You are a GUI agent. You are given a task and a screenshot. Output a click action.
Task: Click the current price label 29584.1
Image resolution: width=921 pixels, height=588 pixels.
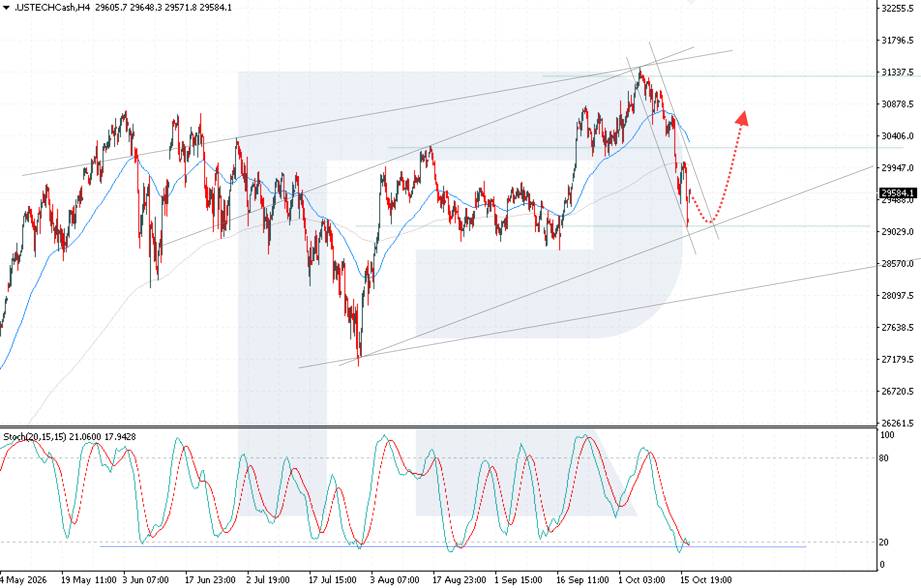tap(897, 193)
